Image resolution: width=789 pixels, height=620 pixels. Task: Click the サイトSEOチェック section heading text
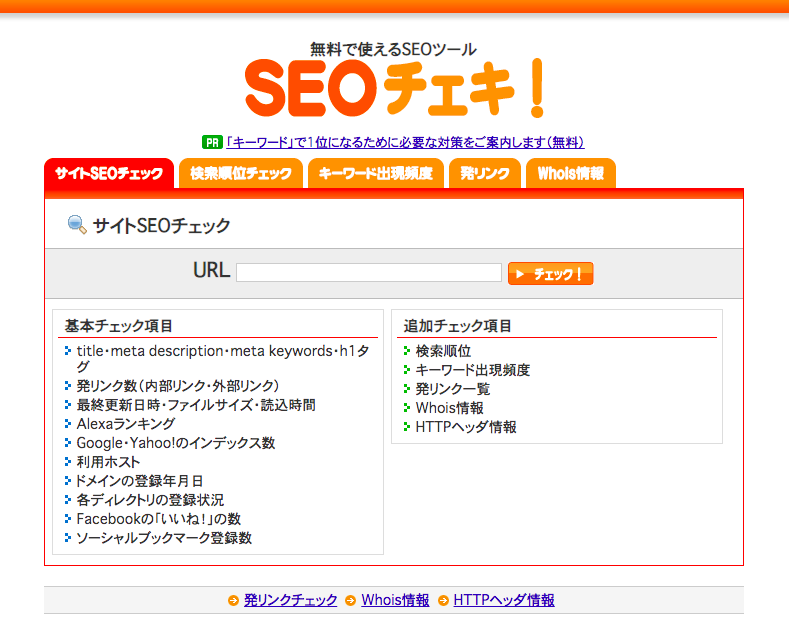click(162, 225)
